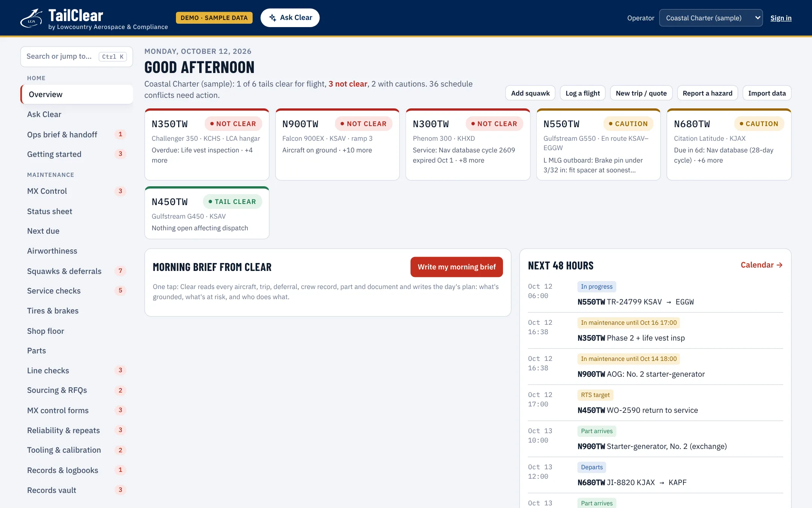The width and height of the screenshot is (812, 508).
Task: Select N550TW TR-24799 KSAV to EGGW row
Action: point(655,294)
